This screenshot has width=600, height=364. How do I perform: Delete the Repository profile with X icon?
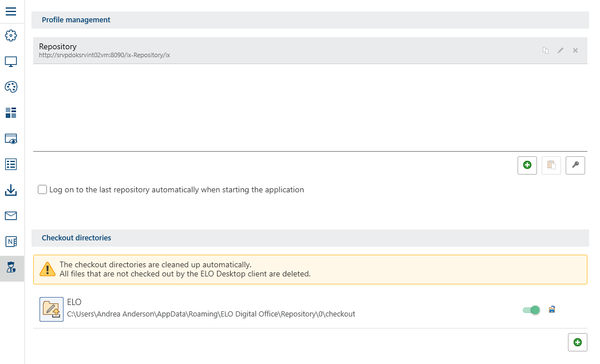pyautogui.click(x=575, y=50)
